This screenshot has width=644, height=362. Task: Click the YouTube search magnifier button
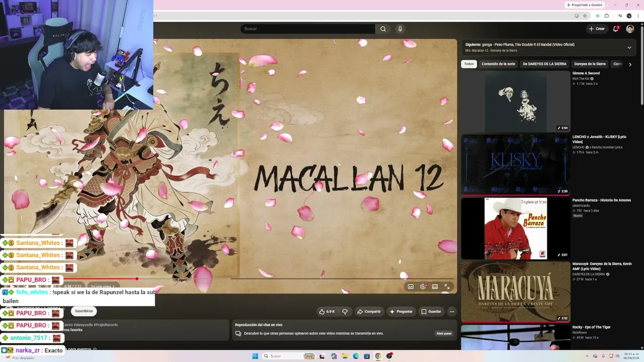click(x=383, y=29)
